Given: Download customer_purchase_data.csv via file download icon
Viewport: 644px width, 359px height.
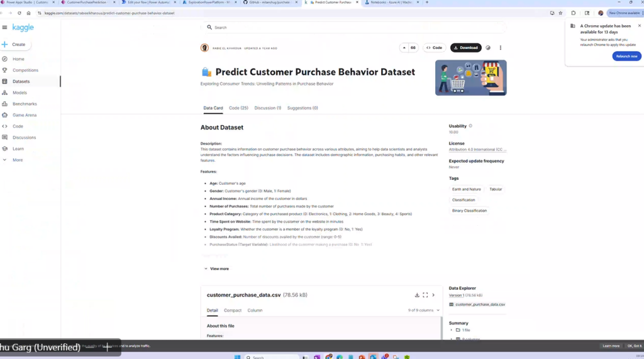Looking at the screenshot, I should point(417,295).
